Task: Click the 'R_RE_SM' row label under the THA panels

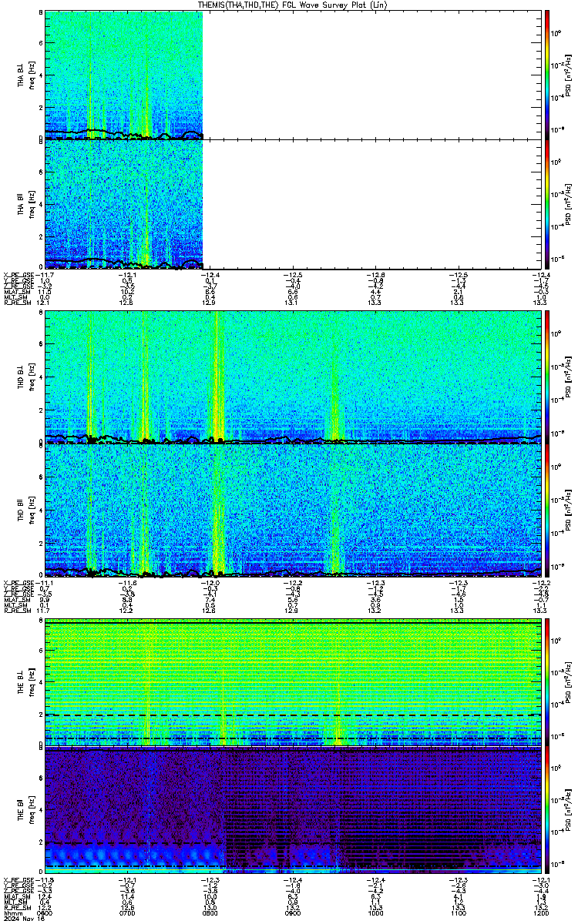Action: 17,303
